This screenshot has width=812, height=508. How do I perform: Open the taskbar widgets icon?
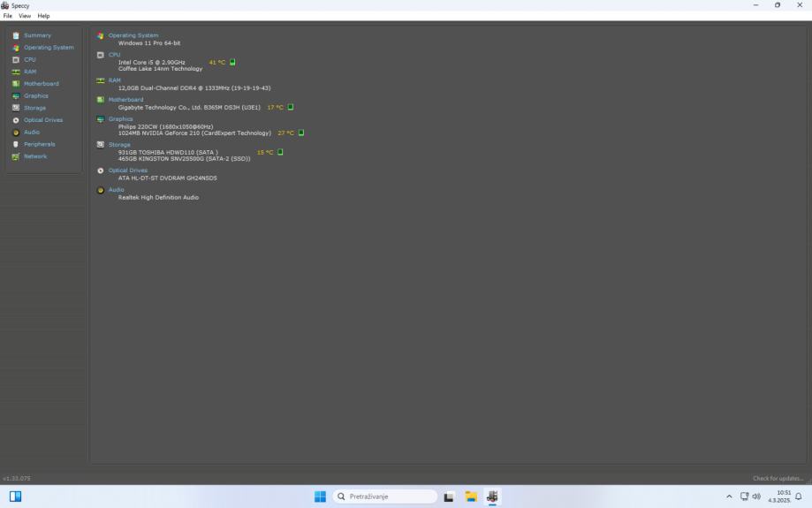(16, 497)
